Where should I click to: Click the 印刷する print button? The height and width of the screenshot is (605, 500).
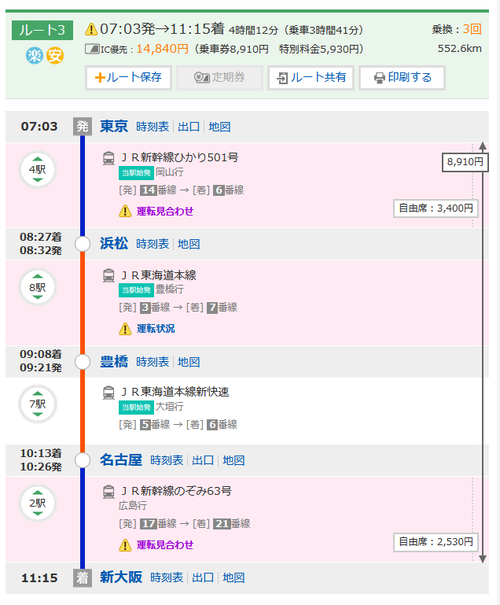coord(402,78)
